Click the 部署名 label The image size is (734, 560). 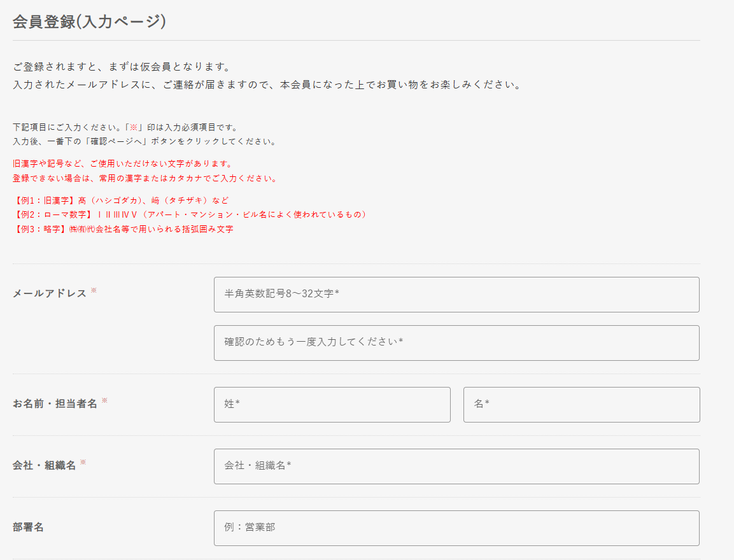click(28, 527)
